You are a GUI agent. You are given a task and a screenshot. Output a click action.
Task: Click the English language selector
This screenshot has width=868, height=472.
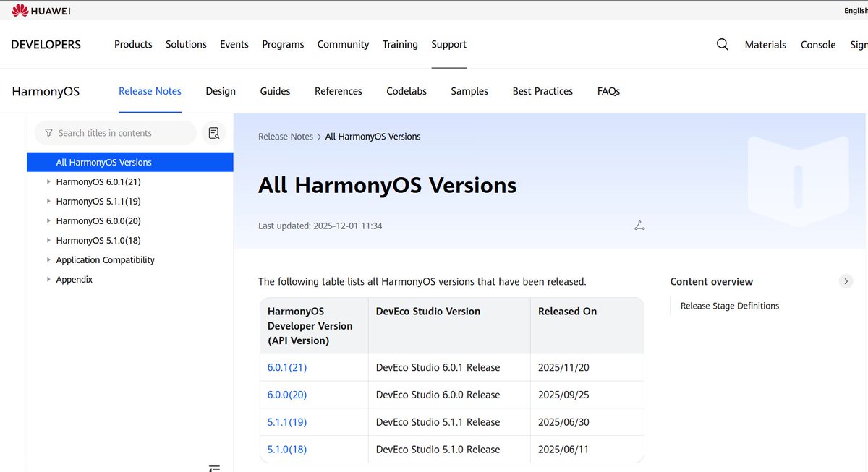click(856, 10)
